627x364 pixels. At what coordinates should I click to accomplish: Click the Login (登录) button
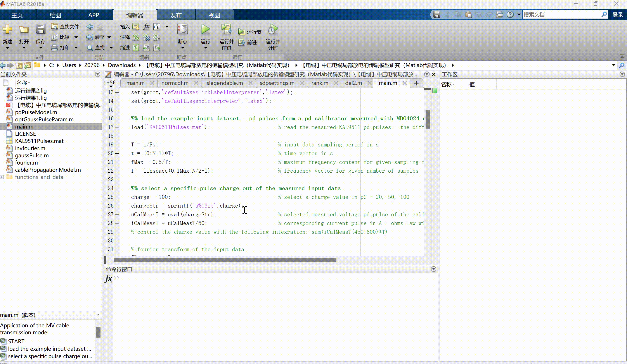618,15
